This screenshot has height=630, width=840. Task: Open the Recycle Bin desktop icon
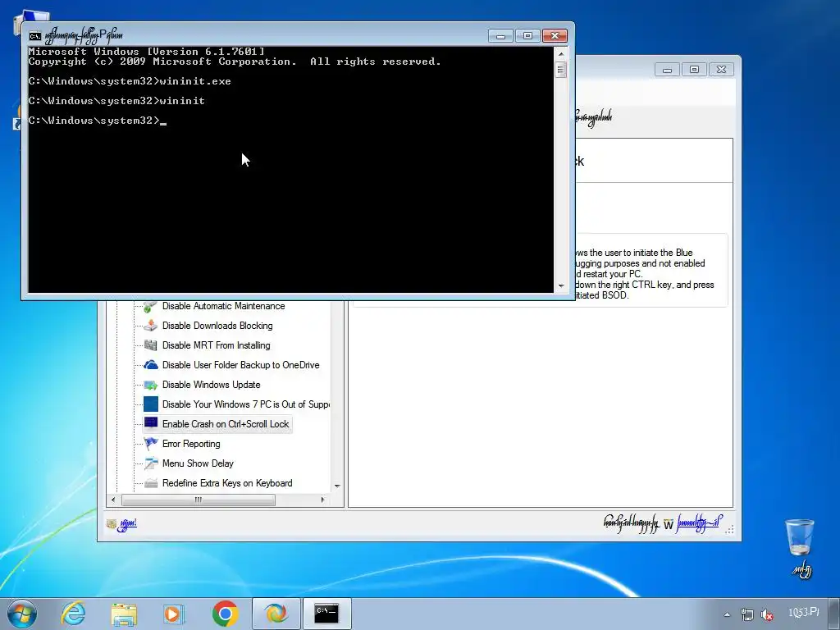coord(800,537)
